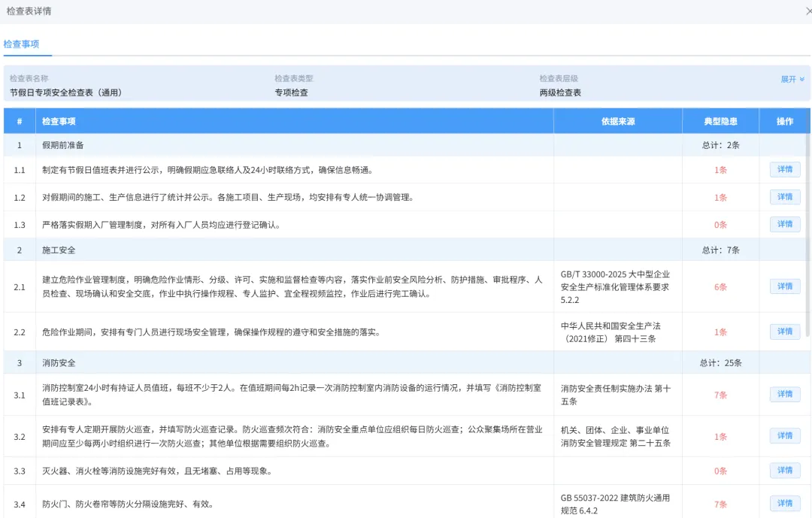Open 详情 for item 1.1
Screen dimensions: 812x518
[x=784, y=169]
